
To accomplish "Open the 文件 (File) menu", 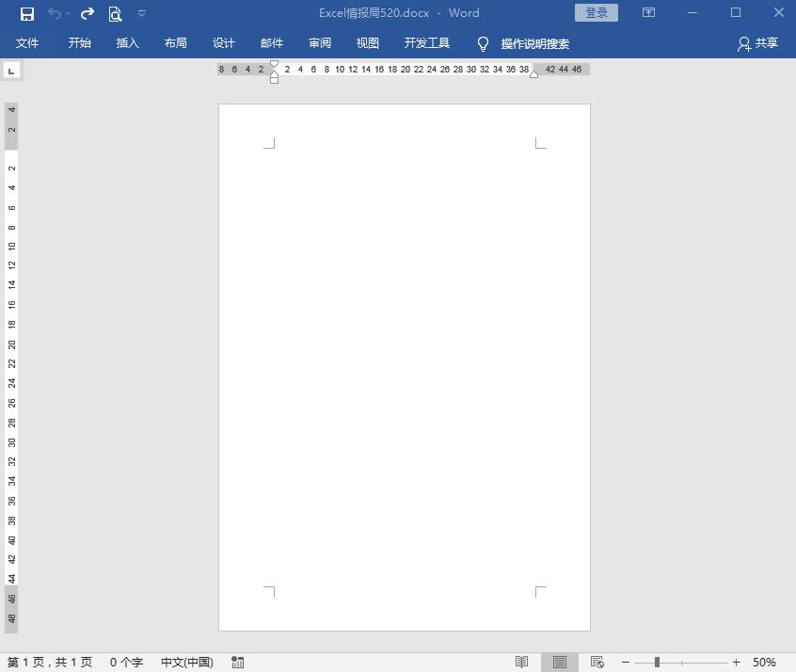I will tap(27, 43).
